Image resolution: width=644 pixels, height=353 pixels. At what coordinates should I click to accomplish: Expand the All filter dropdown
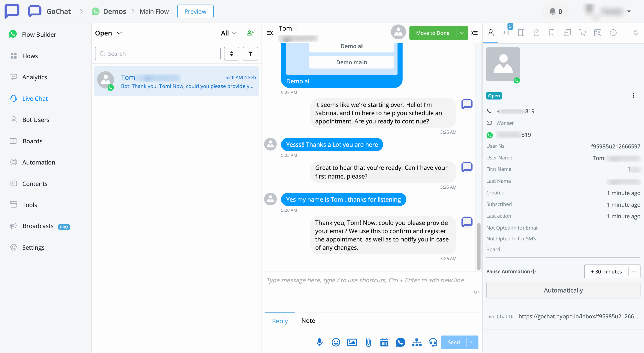(229, 33)
